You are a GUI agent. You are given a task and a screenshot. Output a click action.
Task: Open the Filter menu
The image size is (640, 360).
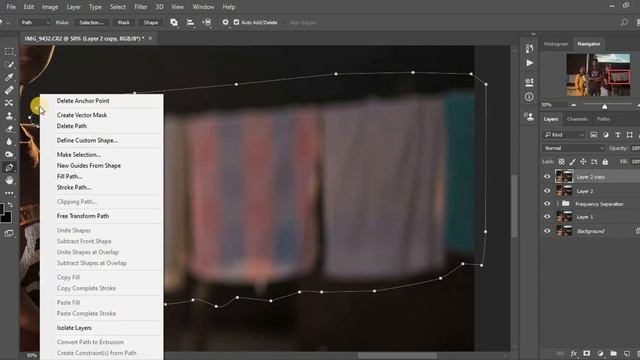141,7
